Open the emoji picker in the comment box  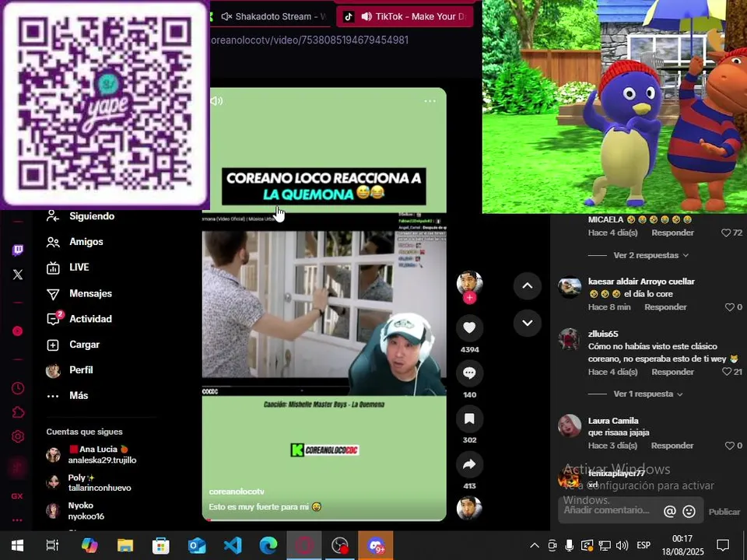coord(689,512)
